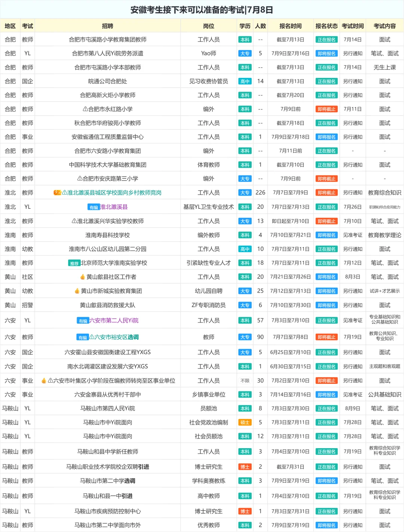Select the 幼儿园自聘 position cell
Screen dimensions: 404x532
(209, 291)
